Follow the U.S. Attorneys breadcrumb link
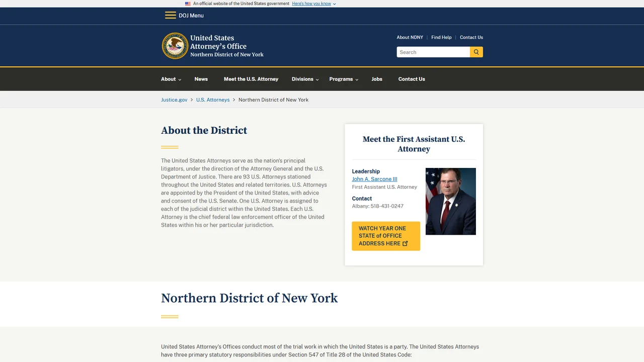This screenshot has width=644, height=362. pyautogui.click(x=213, y=100)
